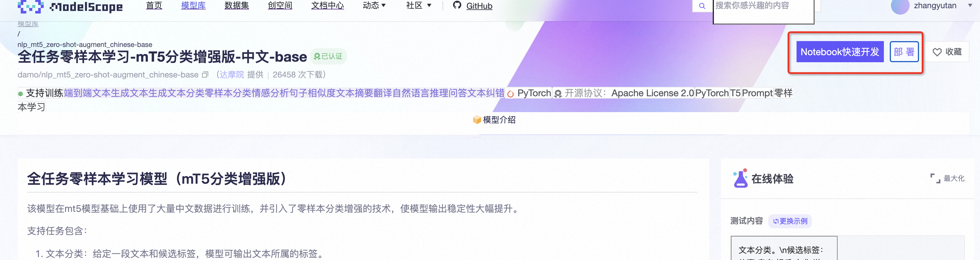Click the maximize bracket icon
The width and height of the screenshot is (980, 260).
[935, 178]
